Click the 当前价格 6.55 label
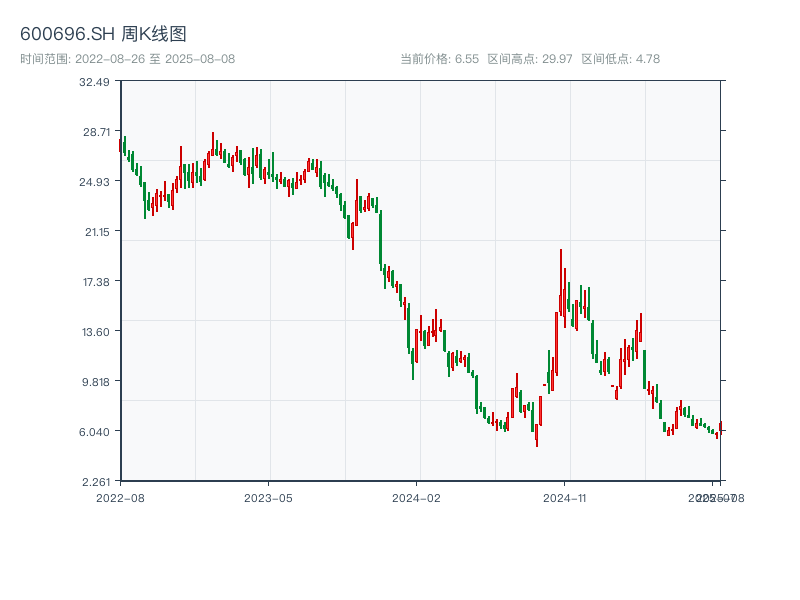Image resolution: width=800 pixels, height=600 pixels. tap(440, 59)
